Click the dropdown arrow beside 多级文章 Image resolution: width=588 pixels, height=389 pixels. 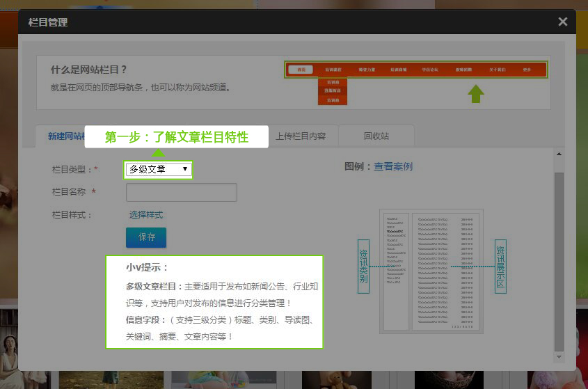tap(185, 169)
